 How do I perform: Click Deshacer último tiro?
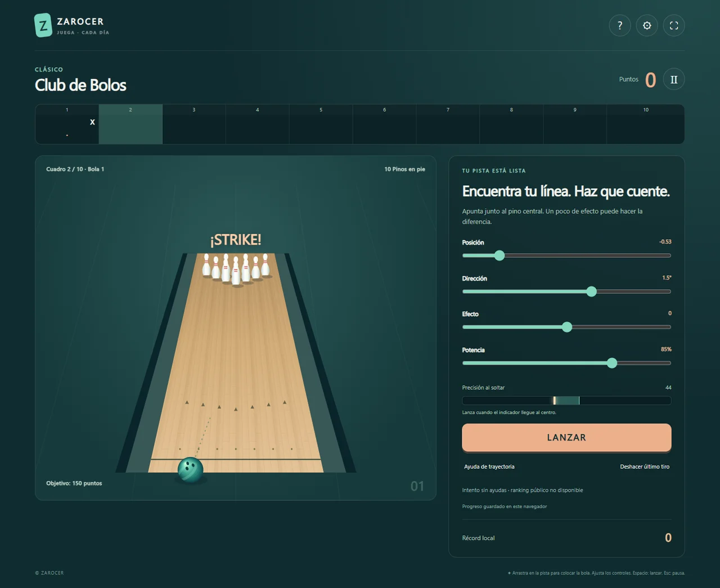[645, 466]
